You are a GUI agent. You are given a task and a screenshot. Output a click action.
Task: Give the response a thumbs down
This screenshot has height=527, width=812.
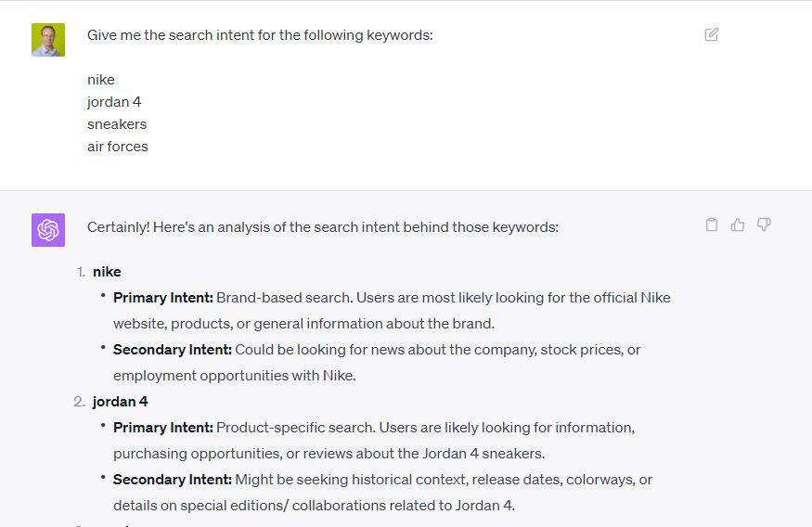pos(764,225)
